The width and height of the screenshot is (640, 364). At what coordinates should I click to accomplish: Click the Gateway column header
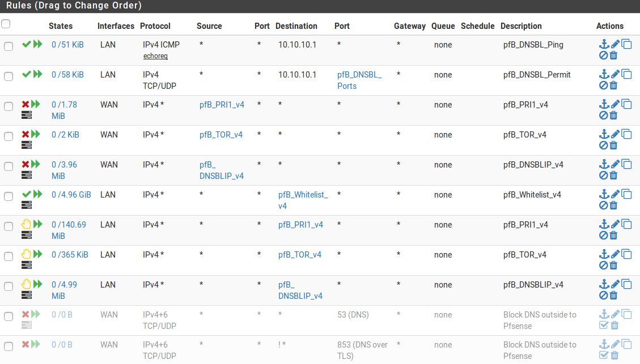pos(410,26)
